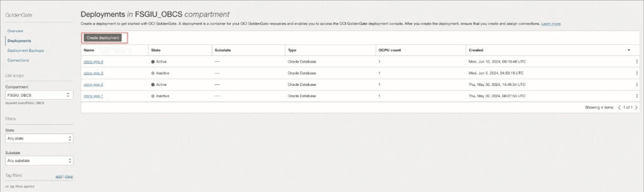Click the Create deployment button
Screen dimensions: 644x192
point(103,38)
